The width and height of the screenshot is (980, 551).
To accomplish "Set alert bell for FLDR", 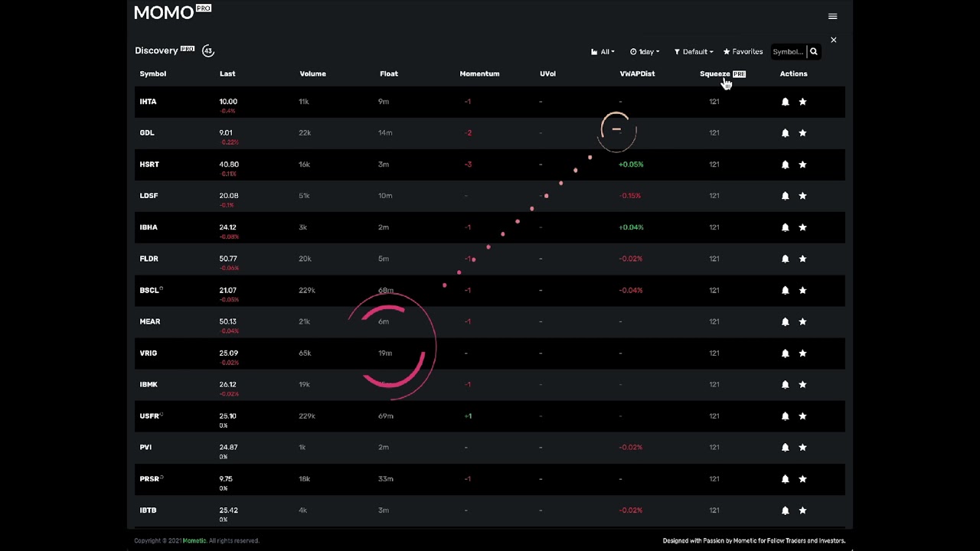I will click(785, 259).
